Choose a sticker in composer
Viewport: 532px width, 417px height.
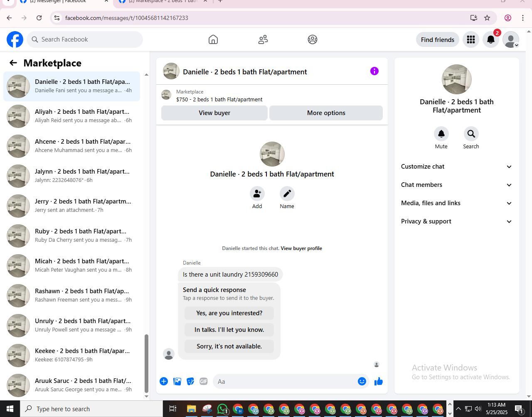(x=190, y=381)
